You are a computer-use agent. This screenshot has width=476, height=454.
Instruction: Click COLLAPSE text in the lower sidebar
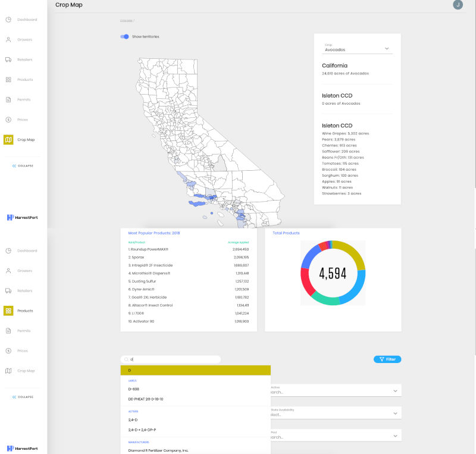[26, 397]
